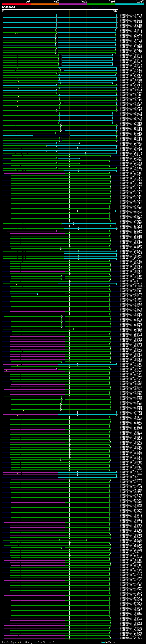Open hit UniRef100_B7FDF0

pos(131,175)
